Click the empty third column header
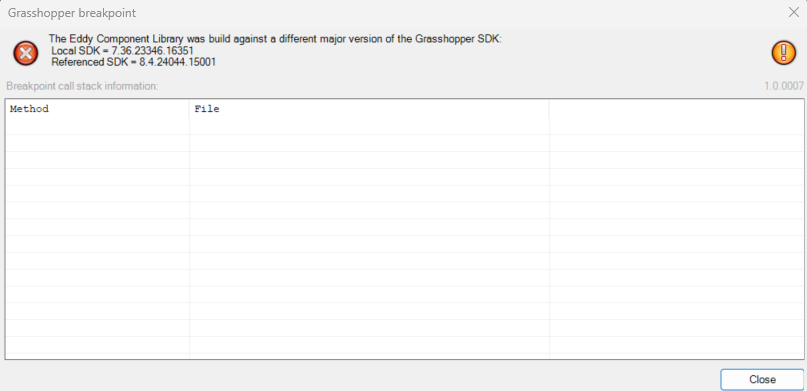The width and height of the screenshot is (807, 391). point(676,109)
